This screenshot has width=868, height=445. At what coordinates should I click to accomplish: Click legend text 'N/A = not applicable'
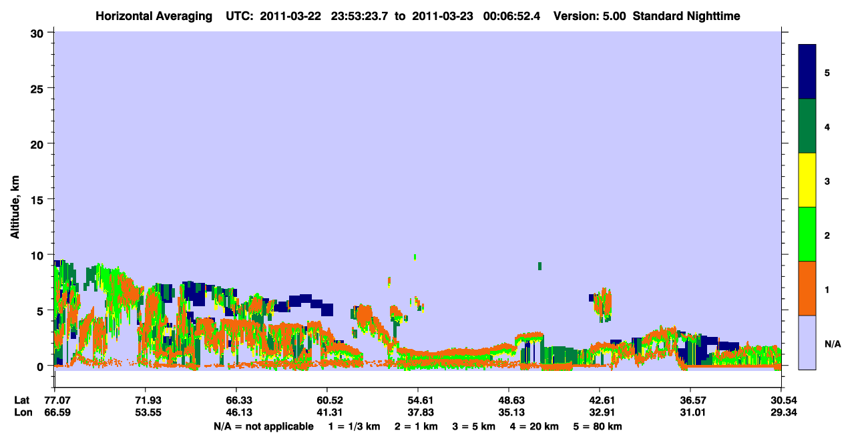264,426
